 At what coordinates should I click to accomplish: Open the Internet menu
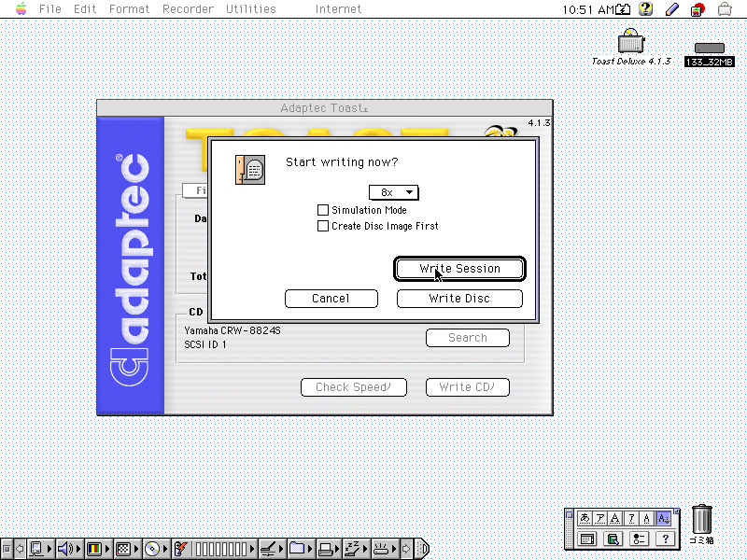point(338,8)
